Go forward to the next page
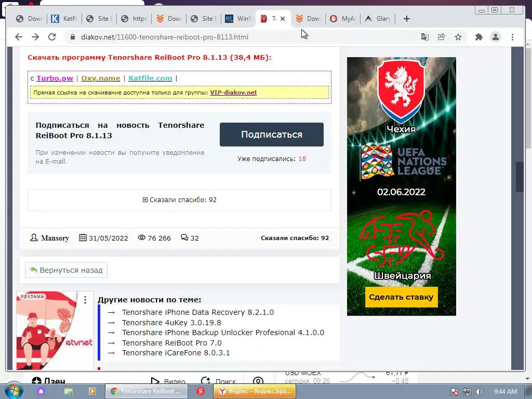The height and width of the screenshot is (399, 532). point(35,37)
